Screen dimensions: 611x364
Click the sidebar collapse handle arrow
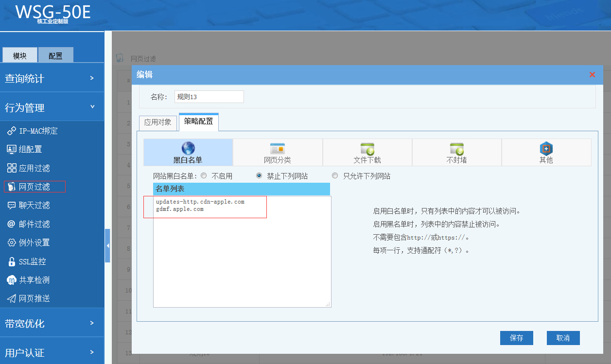tap(107, 246)
